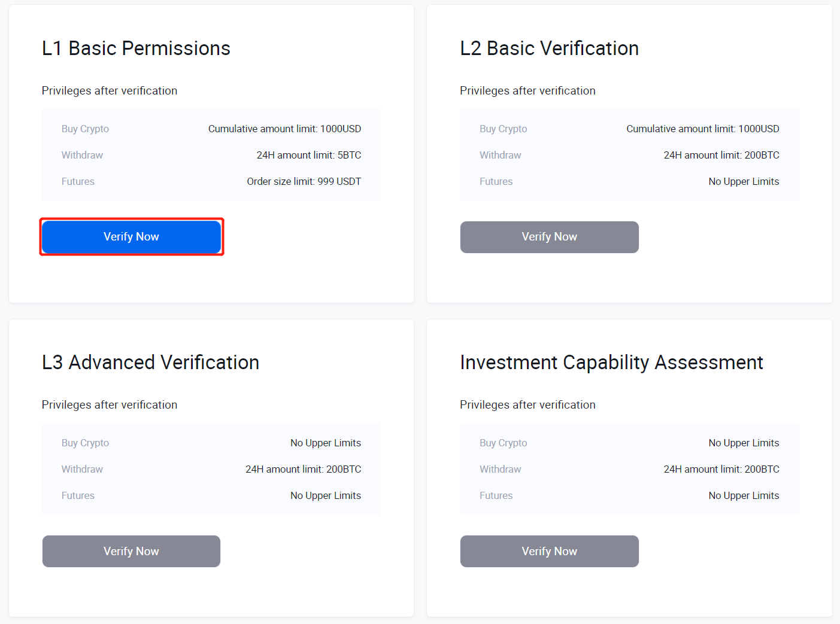Click L2 Cumulative amount limit: 1000USD value
This screenshot has width=840, height=624.
coord(702,129)
